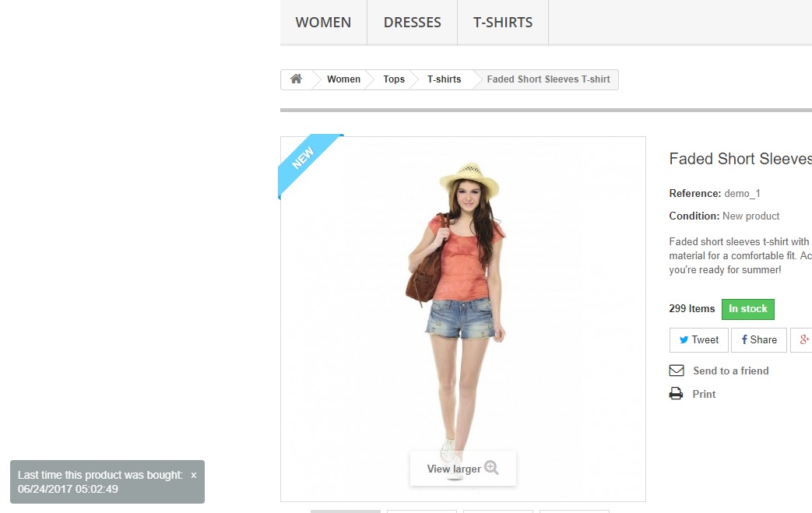Click the Send to a friend link

pyautogui.click(x=731, y=371)
